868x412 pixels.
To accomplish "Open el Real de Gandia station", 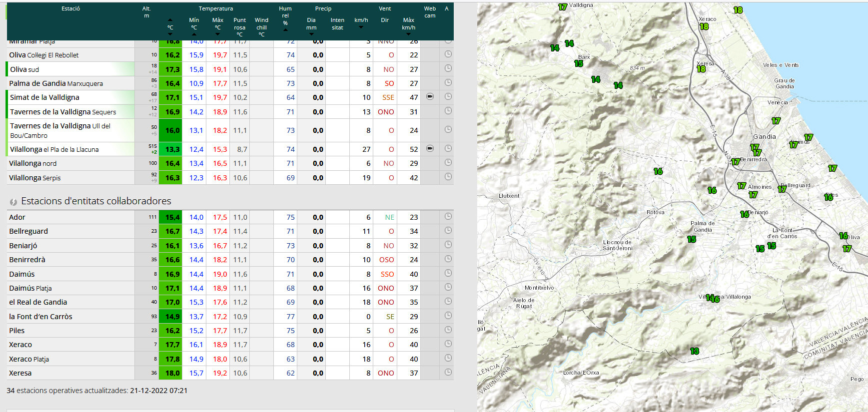I will coord(38,302).
